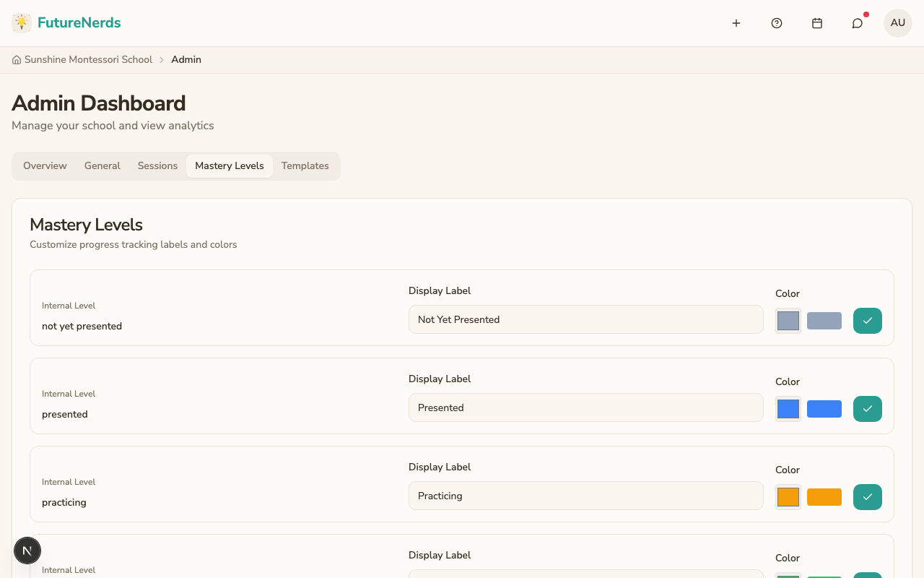Click the Practicing display label field
Image resolution: width=924 pixels, height=578 pixels.
pyautogui.click(x=585, y=496)
